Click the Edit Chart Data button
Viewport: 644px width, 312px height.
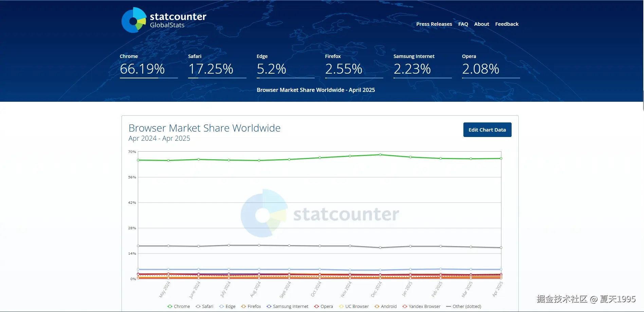pos(487,130)
